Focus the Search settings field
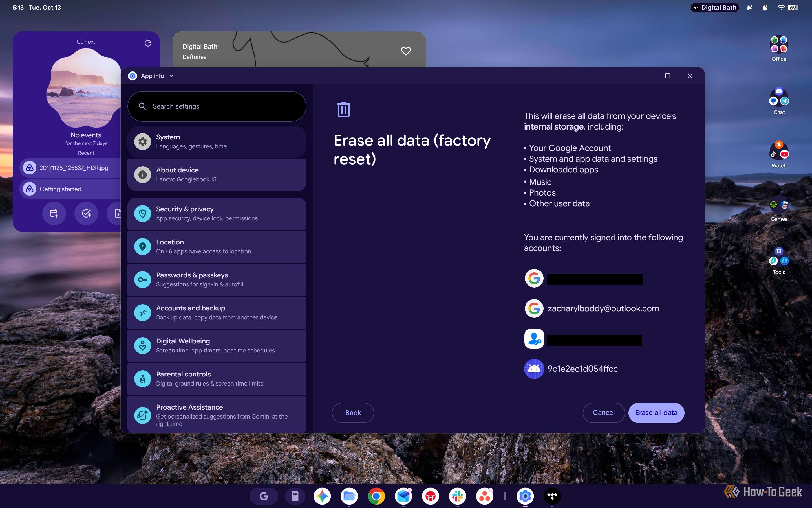The image size is (812, 508). tap(217, 106)
